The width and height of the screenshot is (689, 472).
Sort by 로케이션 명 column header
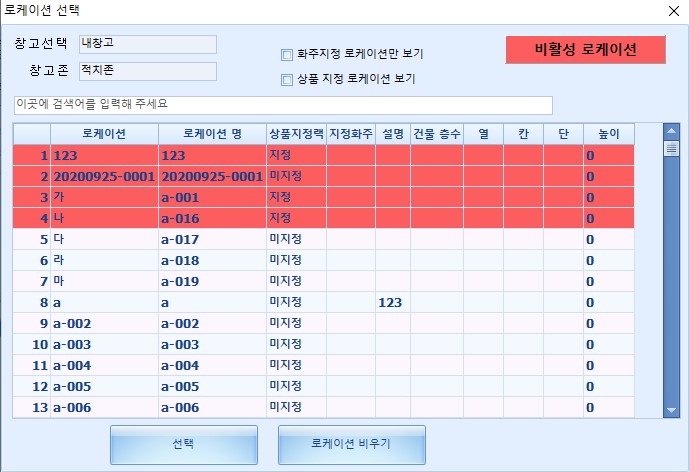click(212, 133)
